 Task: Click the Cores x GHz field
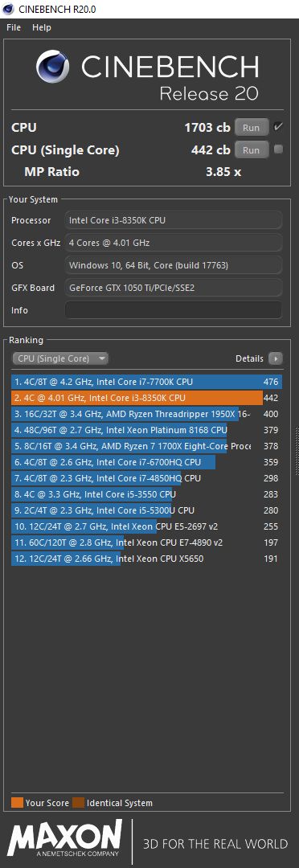pyautogui.click(x=174, y=243)
